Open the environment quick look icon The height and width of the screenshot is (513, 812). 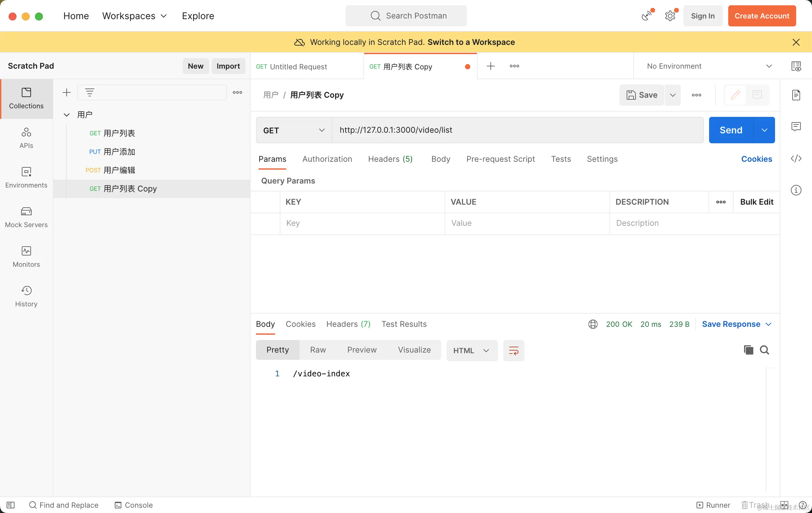point(796,66)
